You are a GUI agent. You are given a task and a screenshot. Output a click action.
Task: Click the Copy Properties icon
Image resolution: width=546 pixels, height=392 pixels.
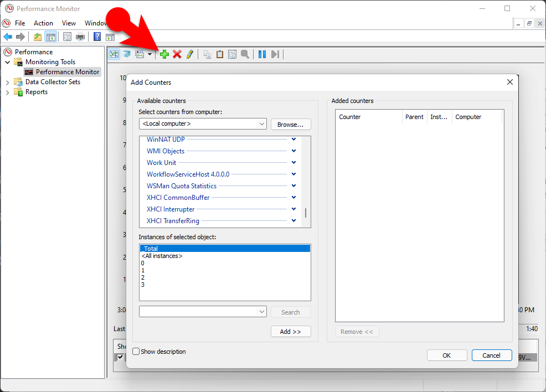(x=207, y=54)
